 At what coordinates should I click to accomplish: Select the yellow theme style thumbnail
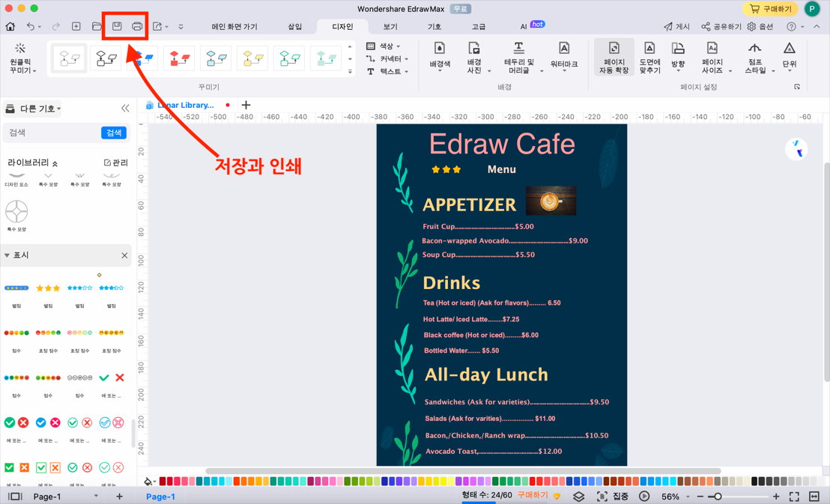pos(252,58)
